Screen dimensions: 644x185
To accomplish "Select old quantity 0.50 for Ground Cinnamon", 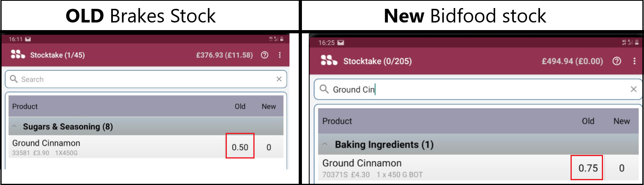I will click(240, 147).
